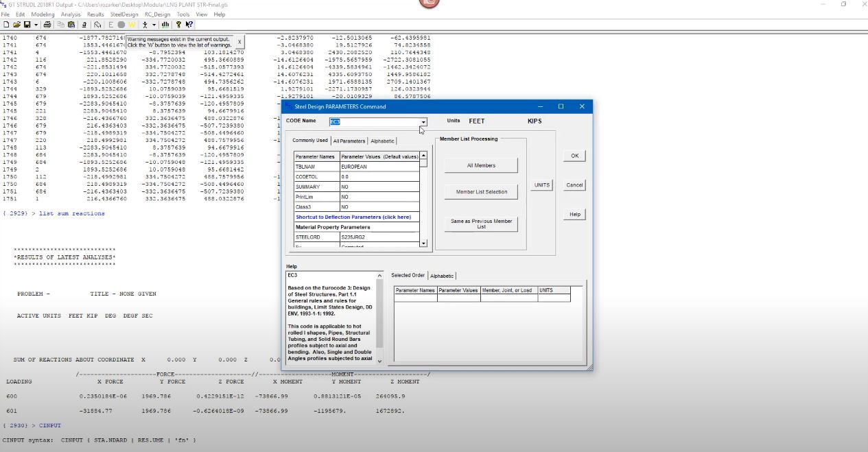Screen dimensions: 868x452
Task: Click the TBLNAM parameter value EUROPEAN
Action: 379,167
